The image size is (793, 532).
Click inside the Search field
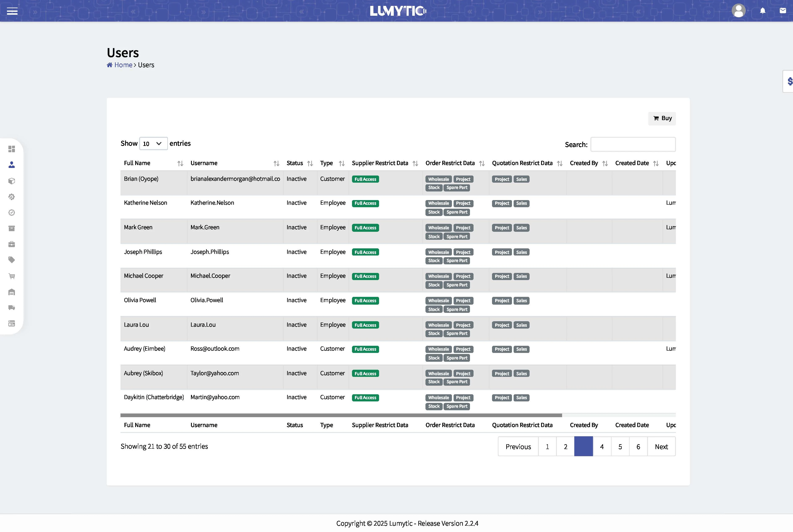633,144
